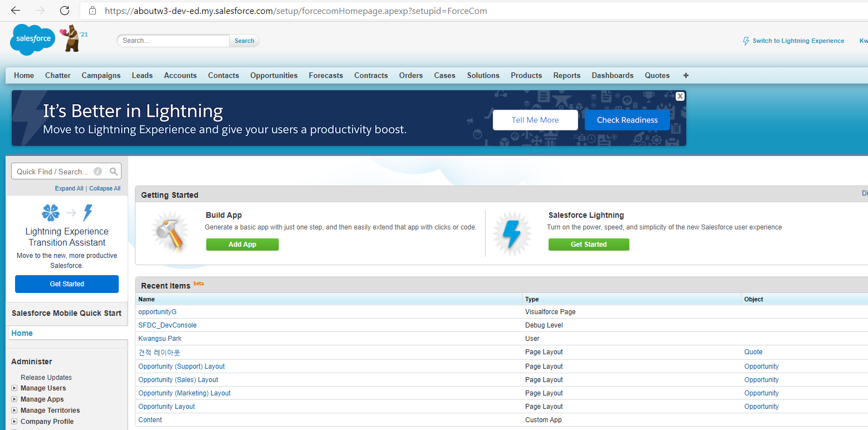868x430 pixels.
Task: Go to the Accounts tab
Action: (180, 75)
